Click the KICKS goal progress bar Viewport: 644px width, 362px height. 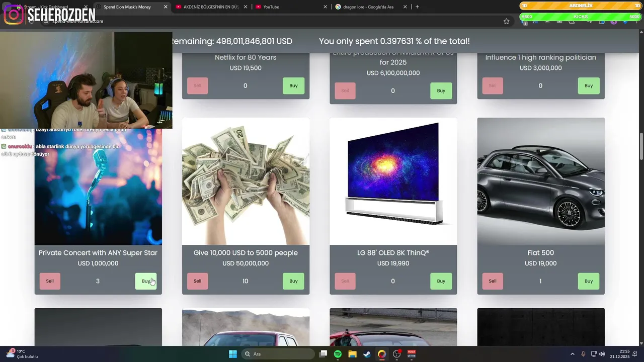581,17
